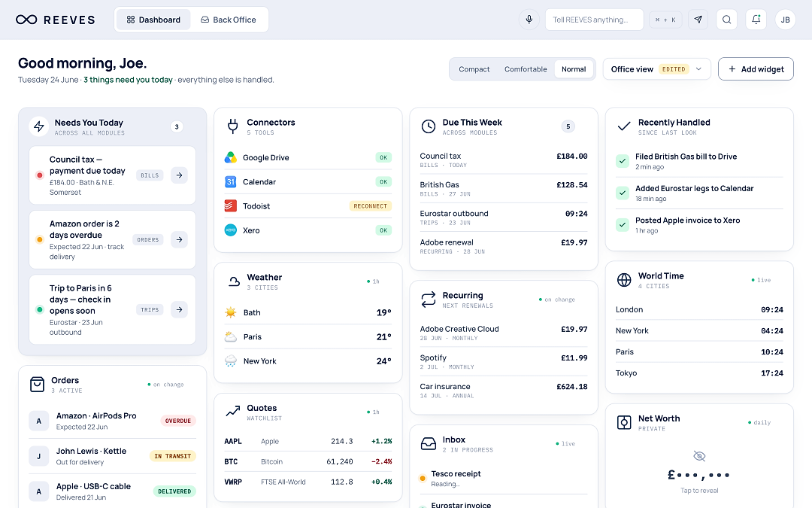Click the Inbox widget tray icon

coord(429,444)
